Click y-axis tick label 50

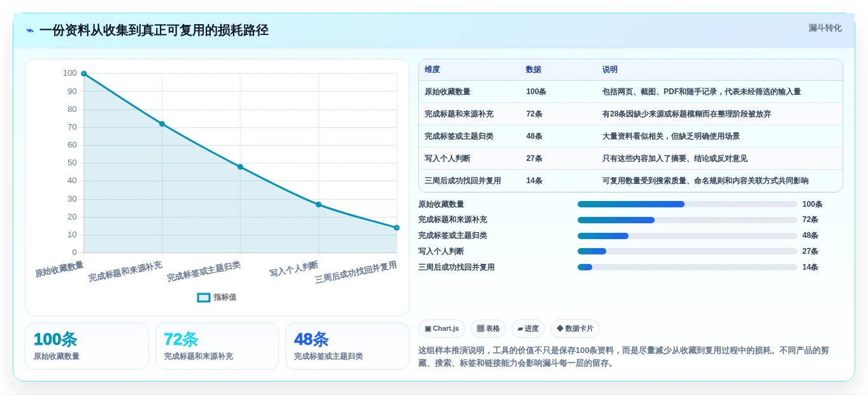point(72,163)
